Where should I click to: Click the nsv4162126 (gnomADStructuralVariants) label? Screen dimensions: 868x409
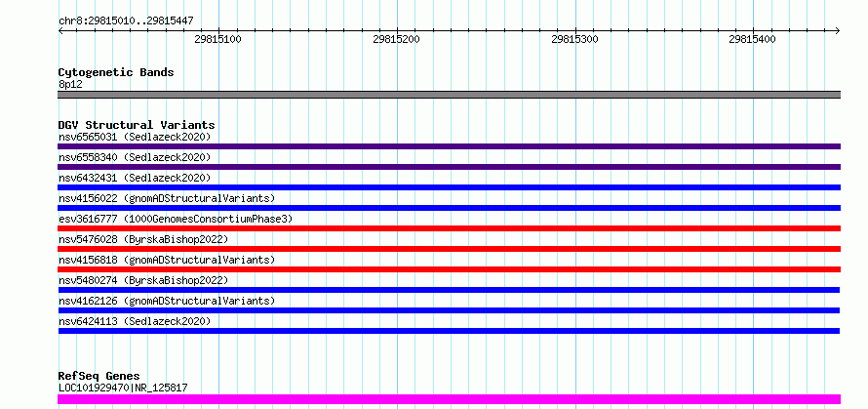tap(167, 301)
